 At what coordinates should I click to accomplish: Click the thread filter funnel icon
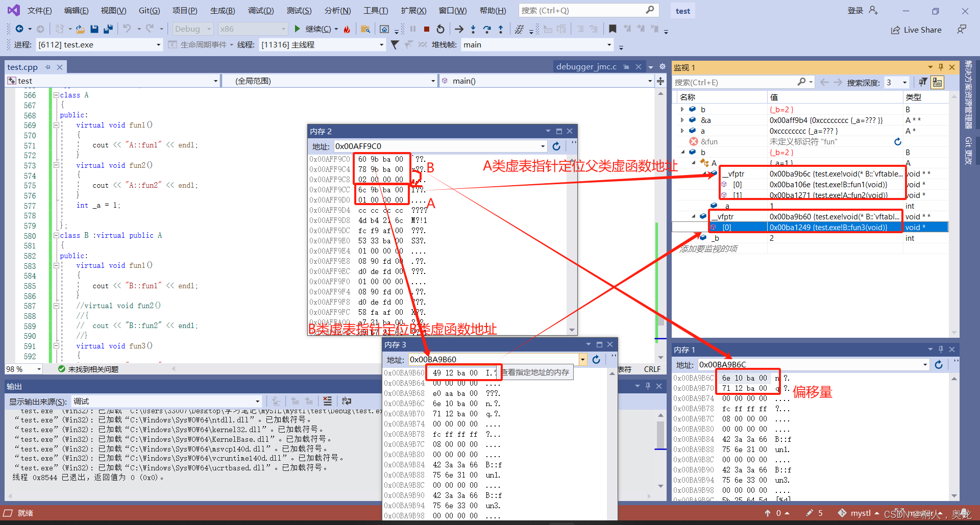[395, 45]
